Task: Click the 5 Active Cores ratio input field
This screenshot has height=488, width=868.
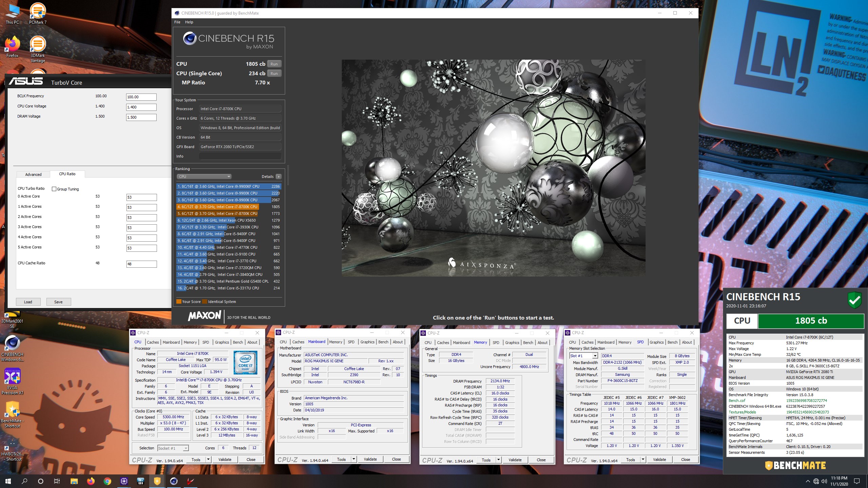Action: [x=141, y=248]
